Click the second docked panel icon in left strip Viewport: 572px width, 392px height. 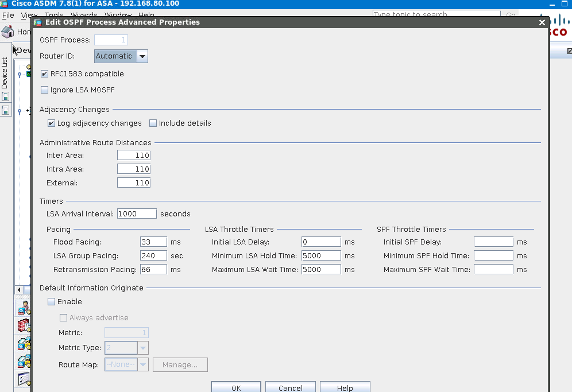6,110
